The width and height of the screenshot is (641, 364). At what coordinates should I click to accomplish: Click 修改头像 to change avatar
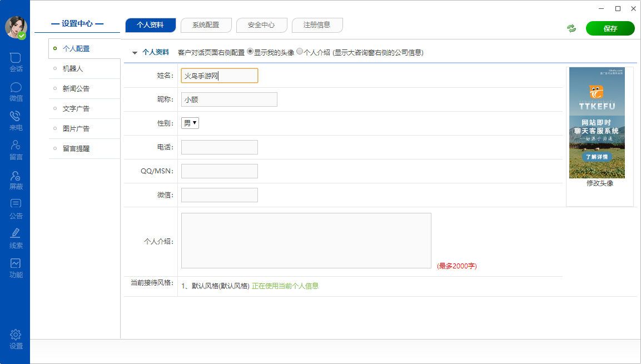[x=600, y=183]
